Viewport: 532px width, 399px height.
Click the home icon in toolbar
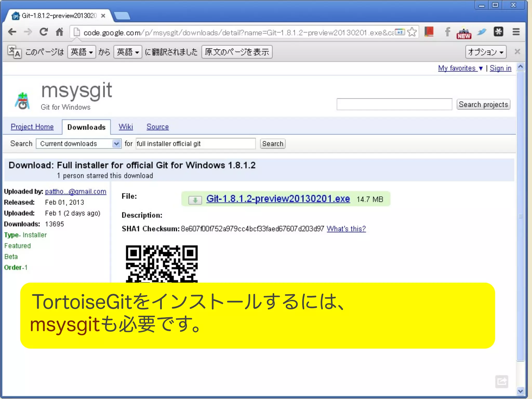click(59, 32)
